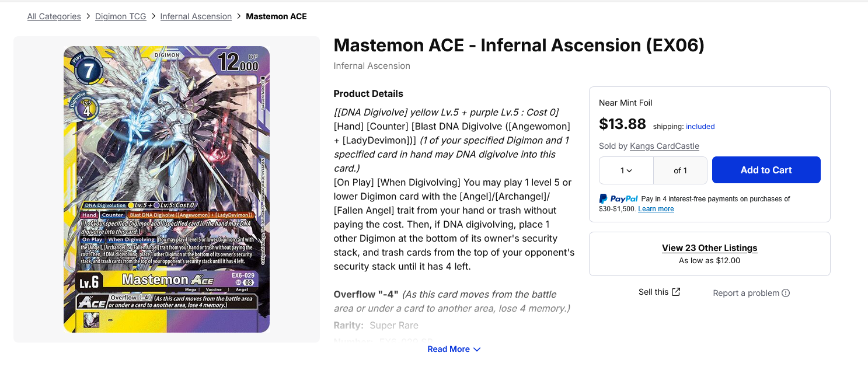Open the quantity dropdown showing 1
Viewport: 868px width, 370px height.
[626, 170]
